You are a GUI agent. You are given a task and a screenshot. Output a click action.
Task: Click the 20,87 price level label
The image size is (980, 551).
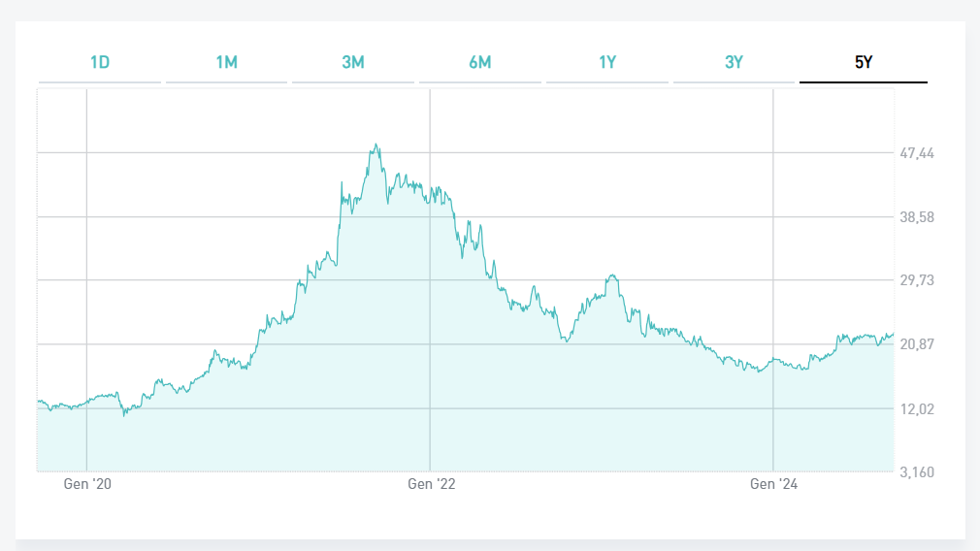point(917,344)
